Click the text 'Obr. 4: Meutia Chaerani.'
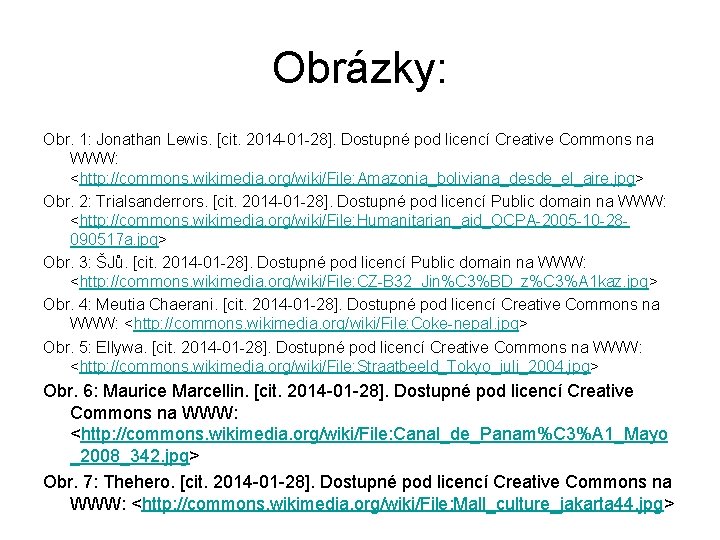Viewport: 720px width, 540px height. (x=129, y=304)
